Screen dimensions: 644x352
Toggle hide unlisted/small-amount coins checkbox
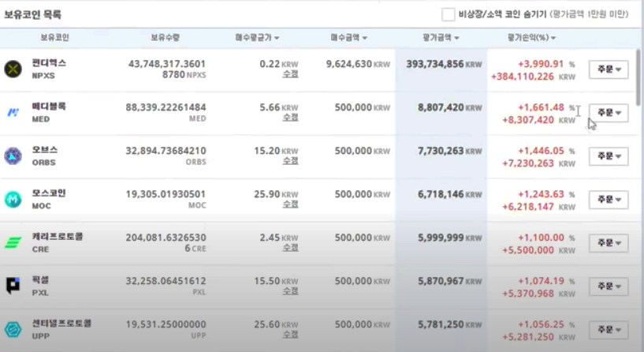448,14
